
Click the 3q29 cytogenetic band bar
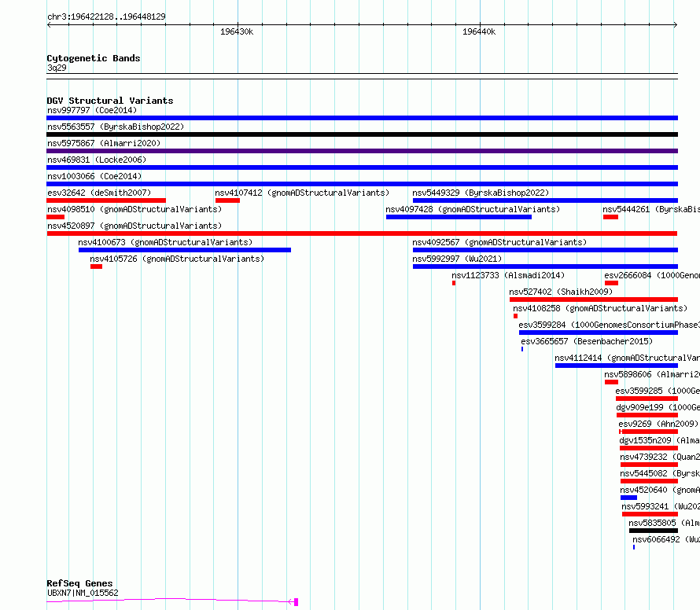(362, 76)
